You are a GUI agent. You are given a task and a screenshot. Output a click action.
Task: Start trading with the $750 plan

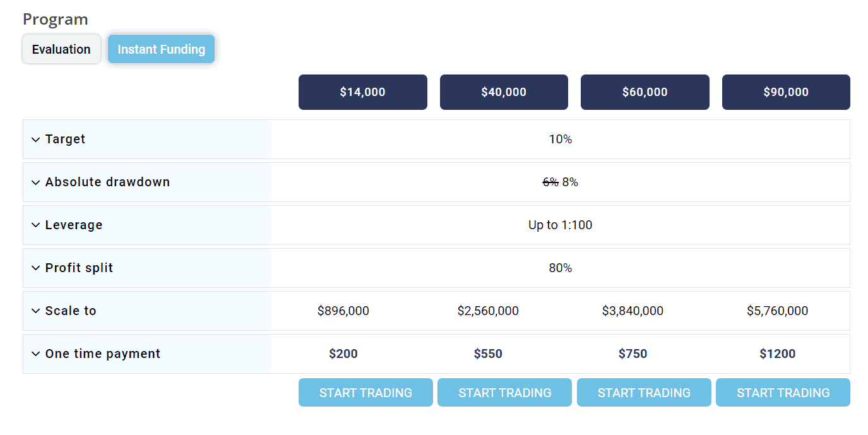(x=644, y=393)
